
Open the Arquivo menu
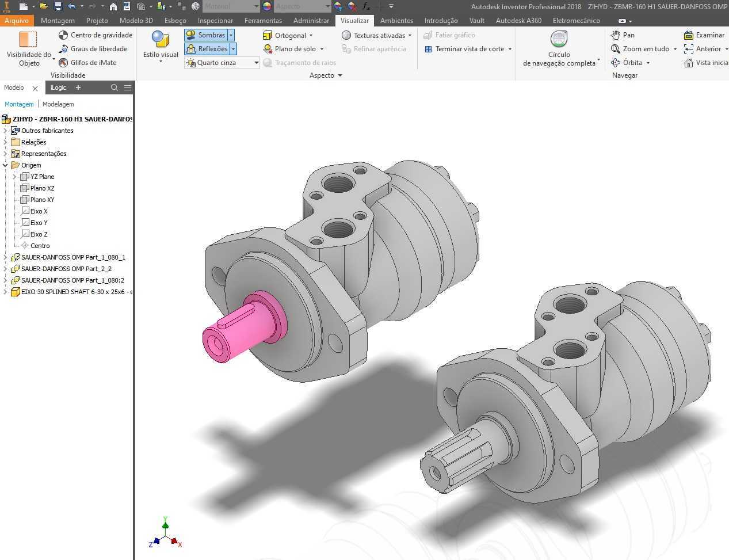(x=17, y=20)
